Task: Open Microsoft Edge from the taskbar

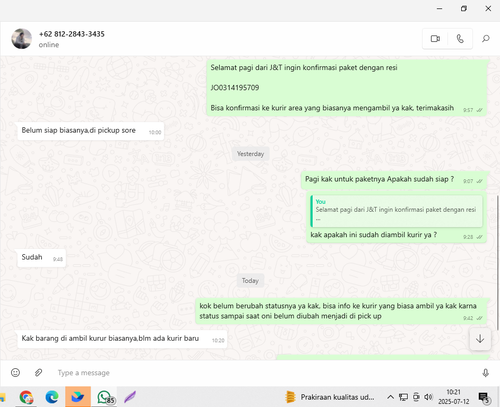Action: click(x=52, y=397)
